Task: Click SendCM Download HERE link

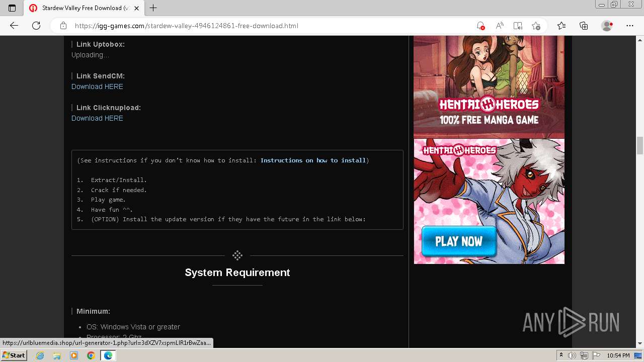Action: 97,86
